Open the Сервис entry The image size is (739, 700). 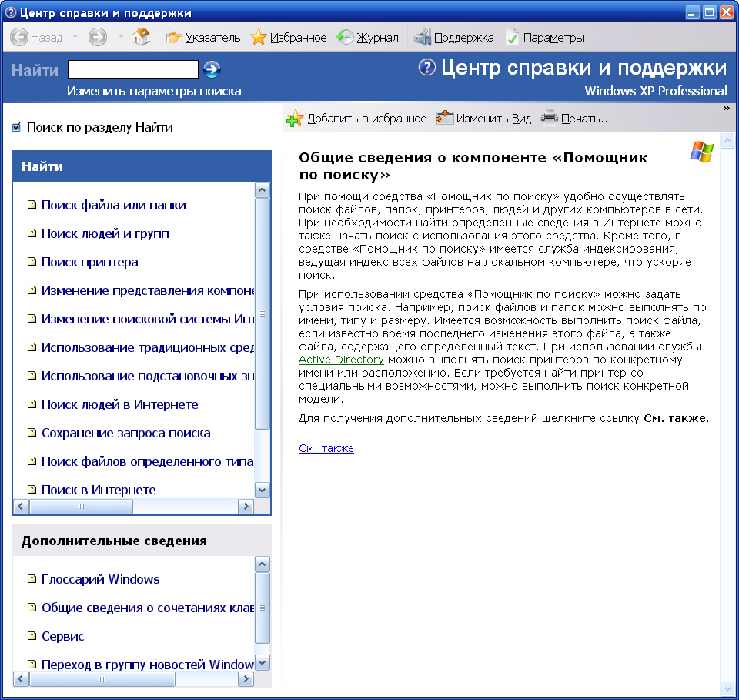point(62,636)
